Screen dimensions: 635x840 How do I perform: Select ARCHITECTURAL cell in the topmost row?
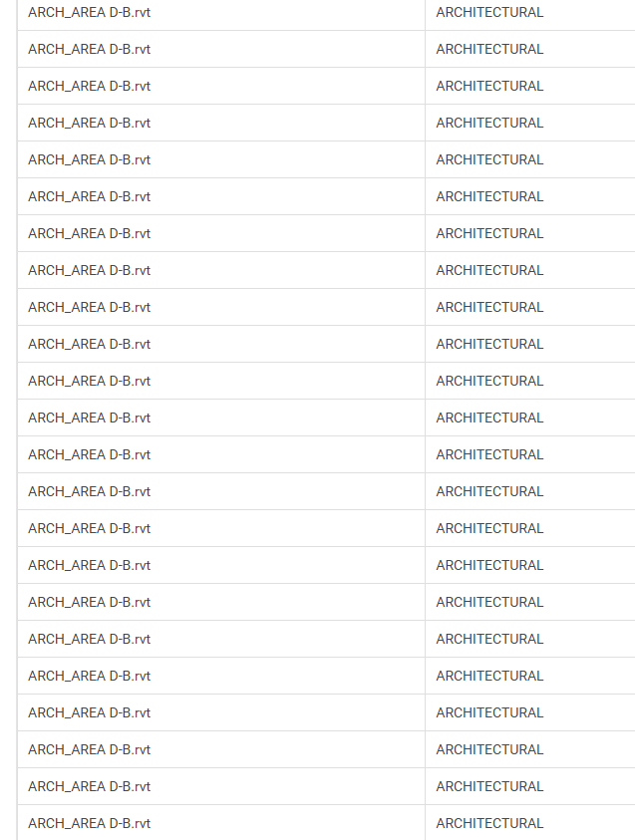coord(489,12)
